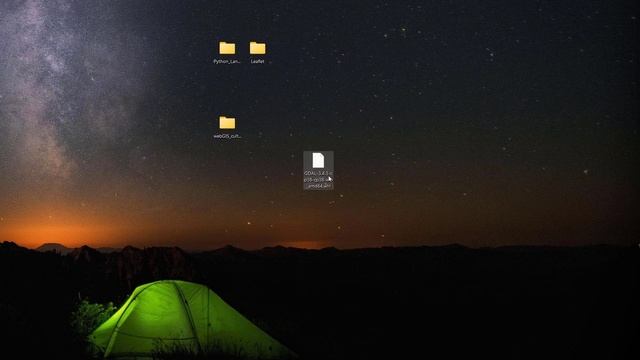Select the GDAL wheel file icon

318,160
